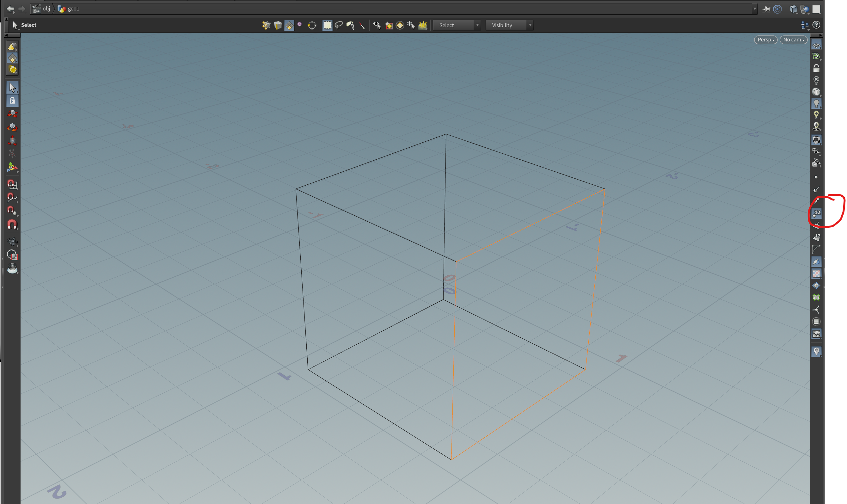This screenshot has height=504, width=847.
Task: Toggle display point normals
Action: 816,189
